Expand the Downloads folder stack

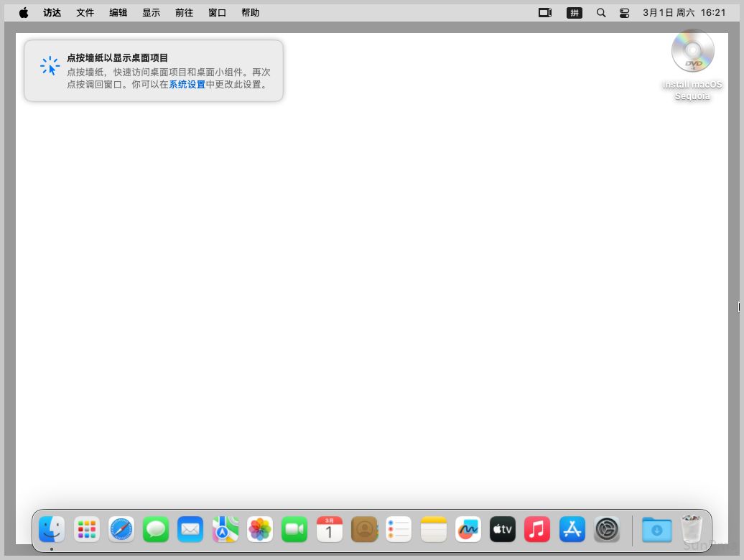[656, 530]
